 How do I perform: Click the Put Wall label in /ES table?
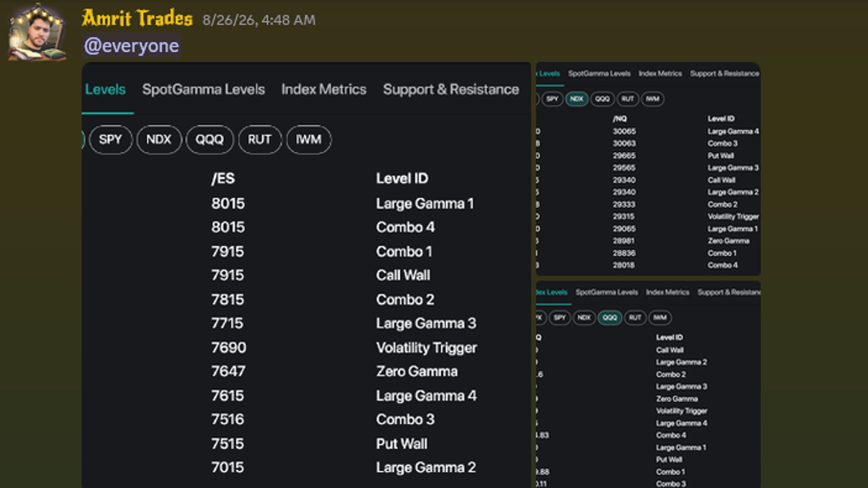click(402, 444)
